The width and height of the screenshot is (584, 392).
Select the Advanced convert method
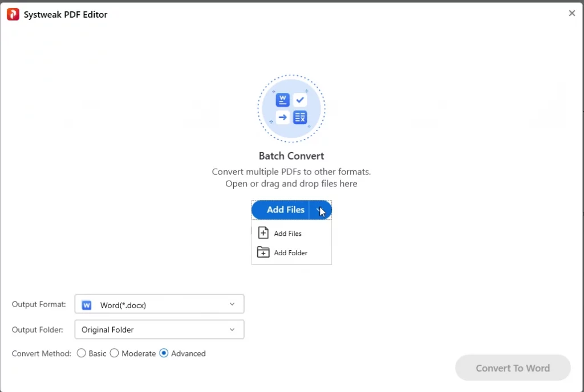coord(164,353)
